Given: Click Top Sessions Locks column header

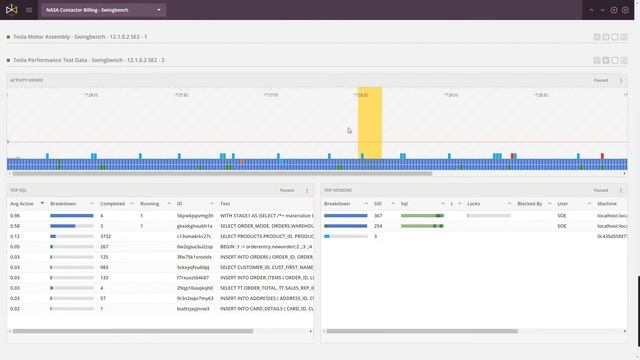Looking at the screenshot, I should [473, 204].
